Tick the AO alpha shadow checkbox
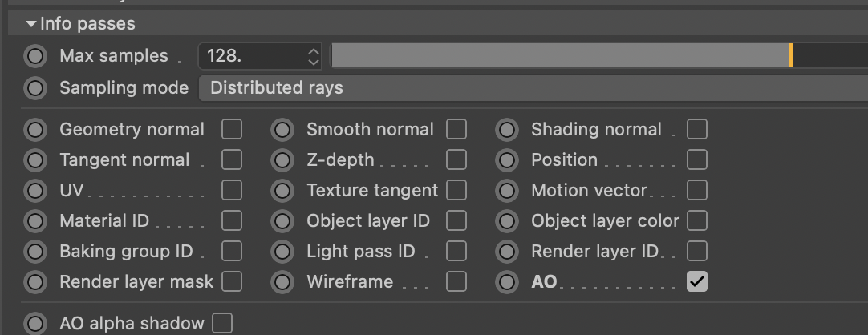 (222, 324)
